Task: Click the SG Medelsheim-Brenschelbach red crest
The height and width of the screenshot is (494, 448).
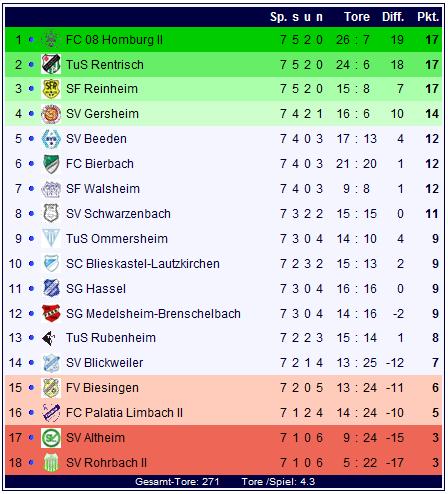Action: [51, 313]
